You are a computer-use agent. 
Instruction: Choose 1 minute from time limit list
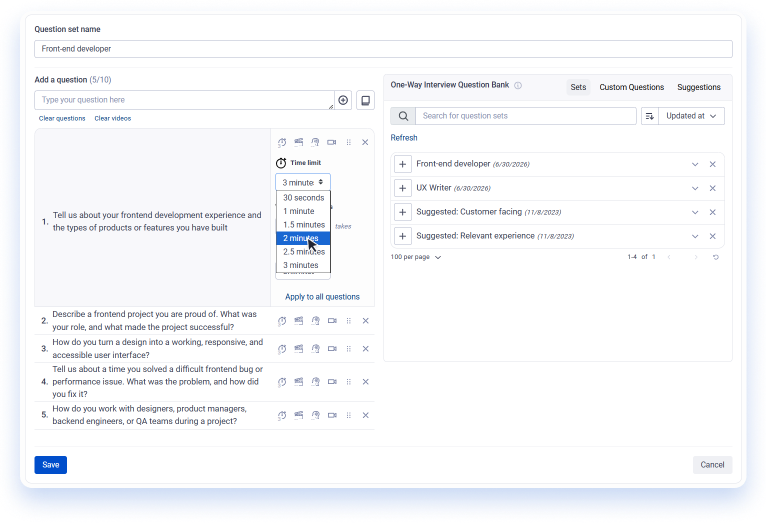(x=303, y=211)
